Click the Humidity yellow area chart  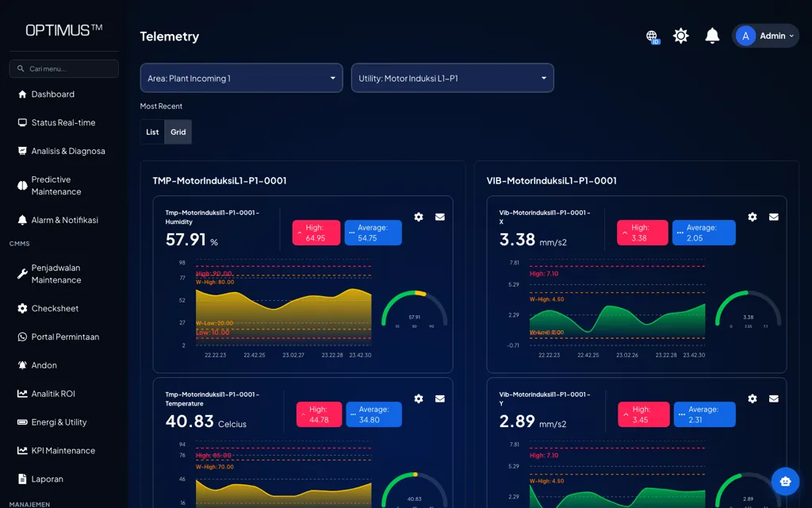(283, 316)
